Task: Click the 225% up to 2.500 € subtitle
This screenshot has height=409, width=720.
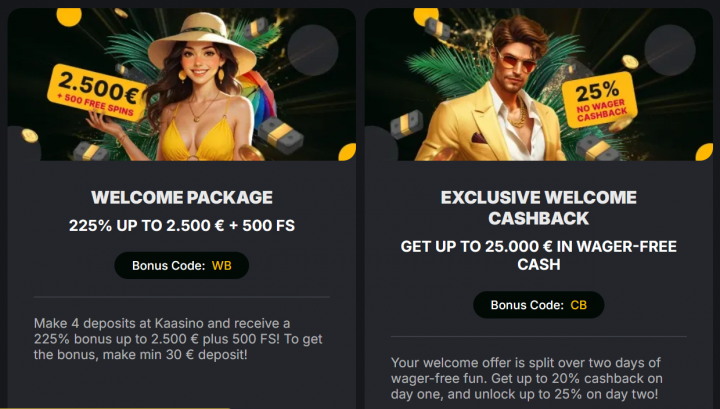Action: pyautogui.click(x=182, y=226)
